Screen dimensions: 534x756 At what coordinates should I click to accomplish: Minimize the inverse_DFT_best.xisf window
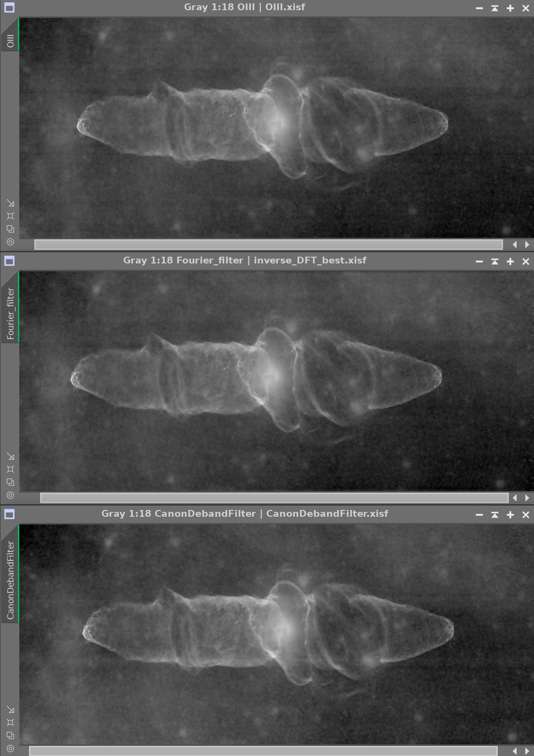coord(479,262)
